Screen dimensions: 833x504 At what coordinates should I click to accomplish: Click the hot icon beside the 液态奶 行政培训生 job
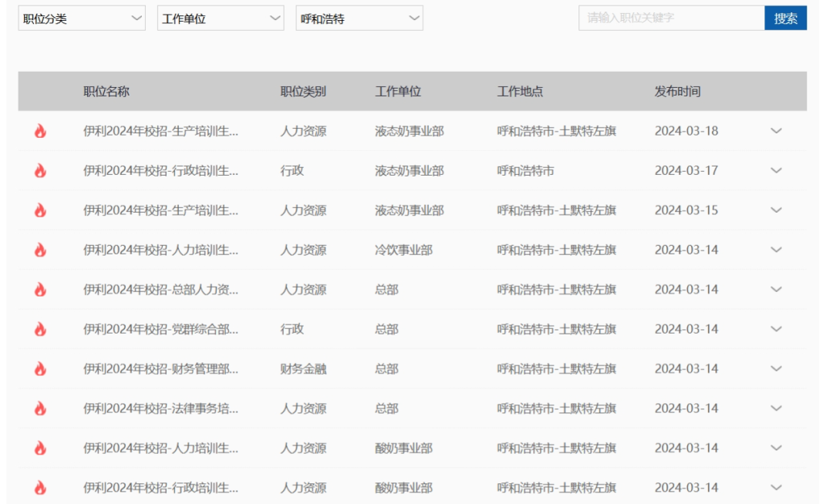click(40, 171)
